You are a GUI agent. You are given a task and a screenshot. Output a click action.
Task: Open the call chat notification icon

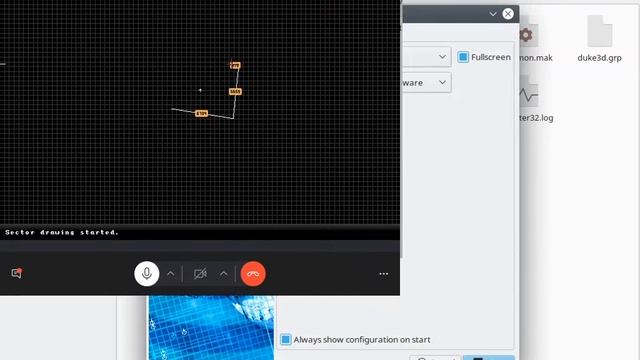[x=17, y=273]
